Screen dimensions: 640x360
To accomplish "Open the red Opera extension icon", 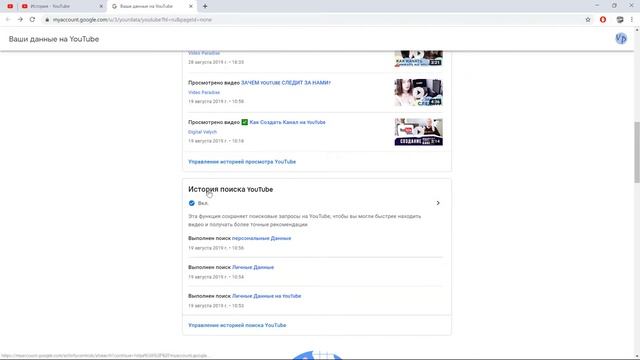I will coord(603,20).
